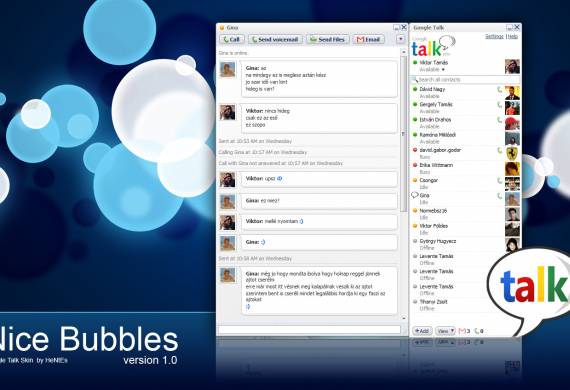Click the Ferrari logo avatar of david.gabor.godor
The image size is (570, 390).
pos(512,154)
